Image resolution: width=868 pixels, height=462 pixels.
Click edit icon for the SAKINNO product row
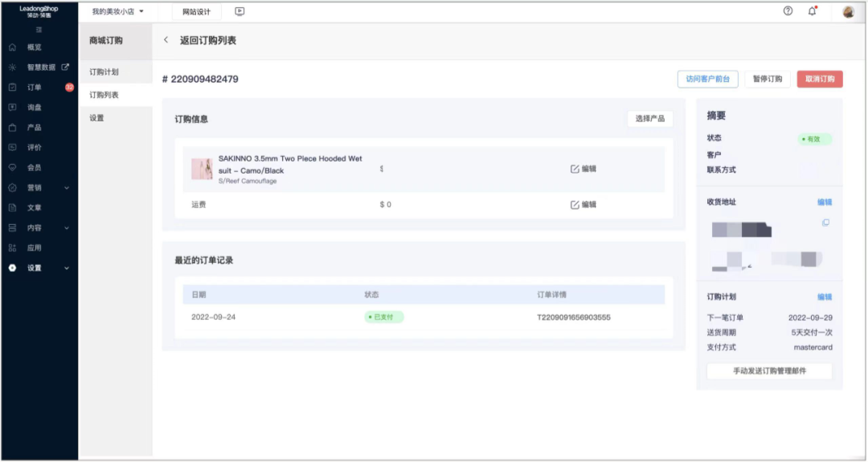(575, 169)
